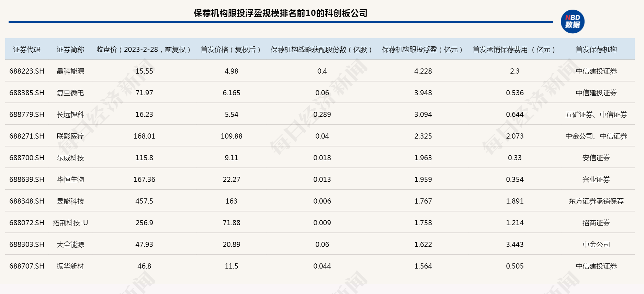The image size is (644, 294).
Task: Click company name 晶科能源
Action: point(70,71)
